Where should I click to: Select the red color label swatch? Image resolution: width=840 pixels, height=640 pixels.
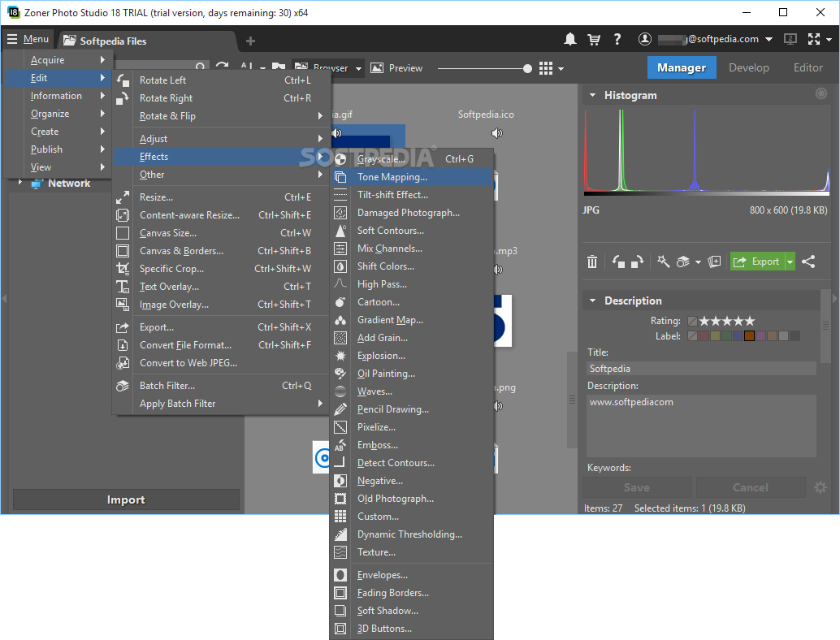tap(704, 335)
